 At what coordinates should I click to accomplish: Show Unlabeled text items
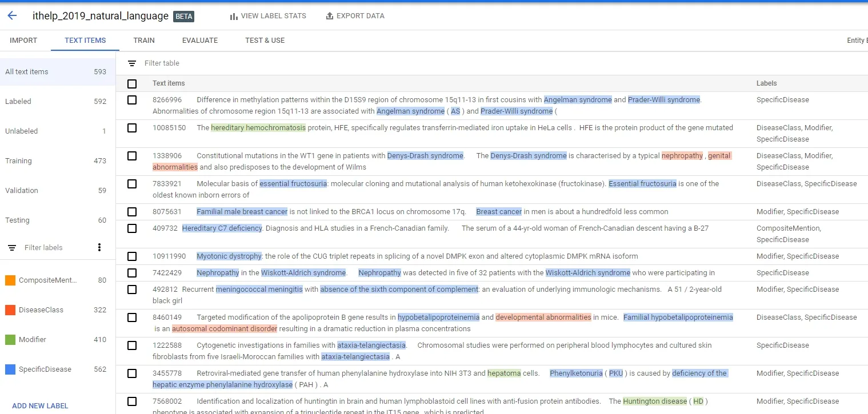(57, 131)
